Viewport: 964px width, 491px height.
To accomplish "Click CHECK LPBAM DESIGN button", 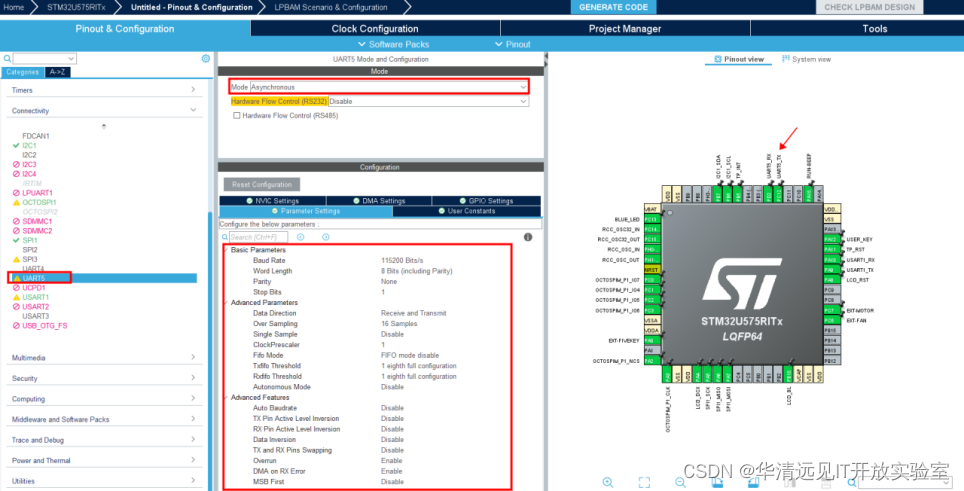I will (869, 7).
